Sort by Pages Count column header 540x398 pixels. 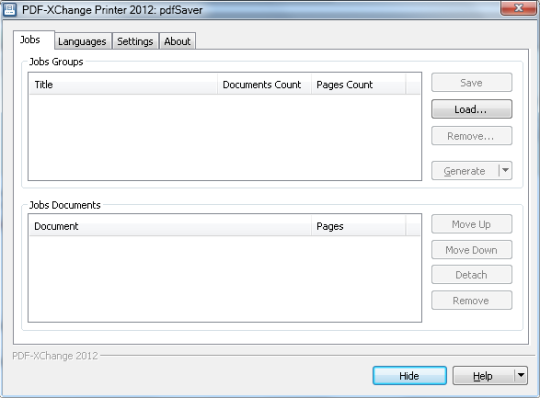[359, 84]
